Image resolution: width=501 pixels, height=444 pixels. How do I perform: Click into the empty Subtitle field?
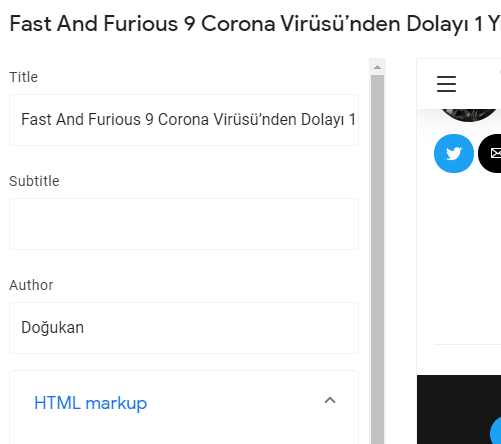pyautogui.click(x=184, y=224)
